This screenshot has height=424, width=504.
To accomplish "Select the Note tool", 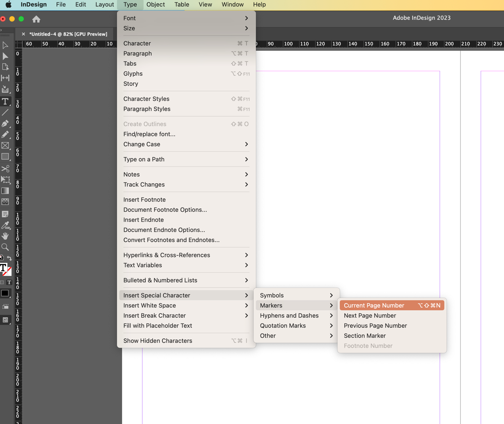I will 5,214.
